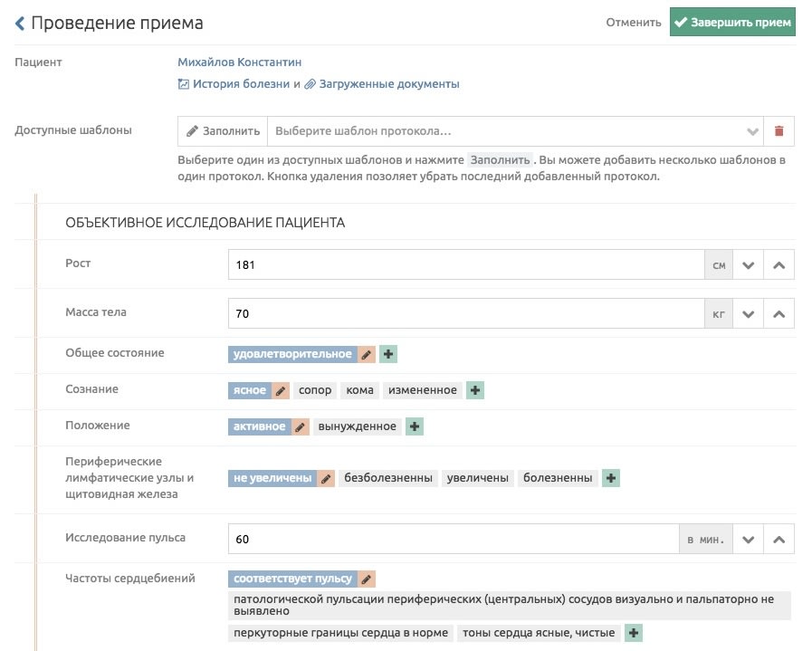
Task: Open the 'Выберите шаблон протокола' dropdown
Action: click(507, 130)
